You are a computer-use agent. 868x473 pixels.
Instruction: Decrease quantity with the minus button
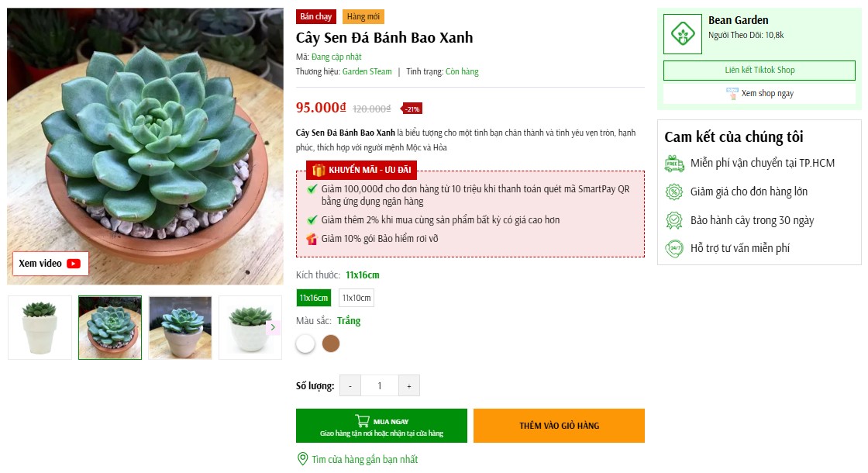[x=350, y=386]
